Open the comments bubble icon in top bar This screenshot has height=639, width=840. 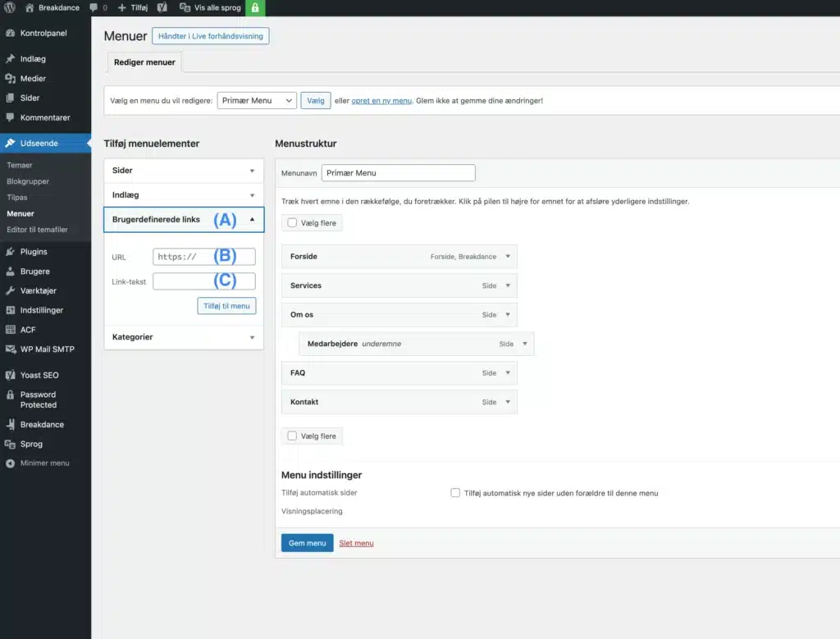tap(93, 8)
